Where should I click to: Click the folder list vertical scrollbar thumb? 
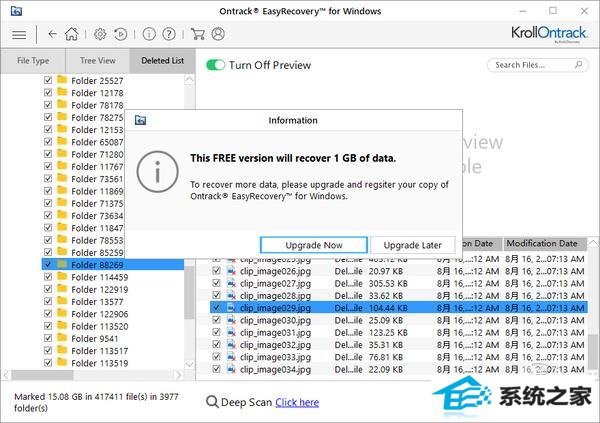(189, 291)
